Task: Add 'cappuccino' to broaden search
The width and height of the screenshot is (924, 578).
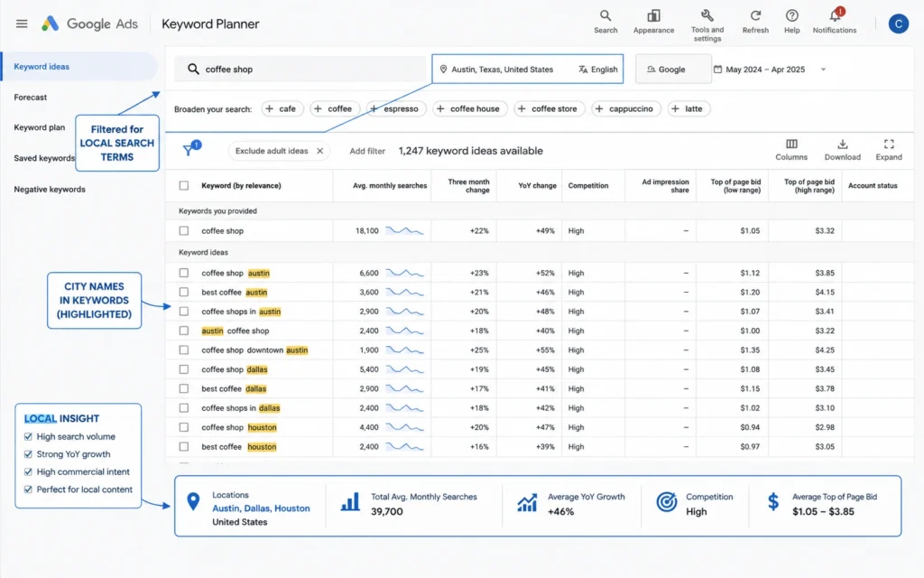Action: pos(626,108)
